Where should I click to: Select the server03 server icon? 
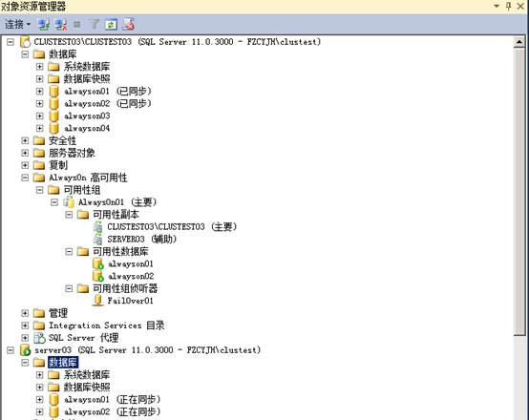click(26, 350)
